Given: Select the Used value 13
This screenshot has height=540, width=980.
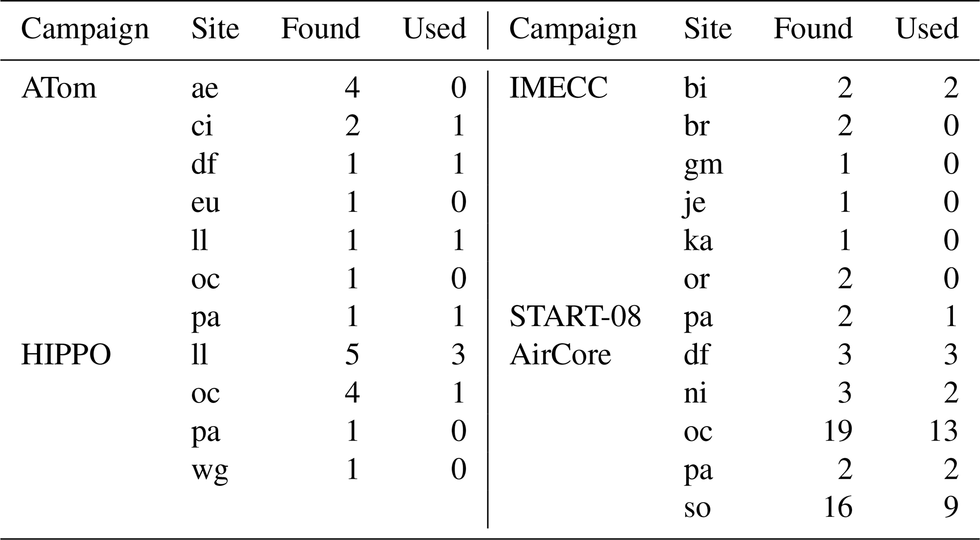Looking at the screenshot, I should [x=943, y=431].
